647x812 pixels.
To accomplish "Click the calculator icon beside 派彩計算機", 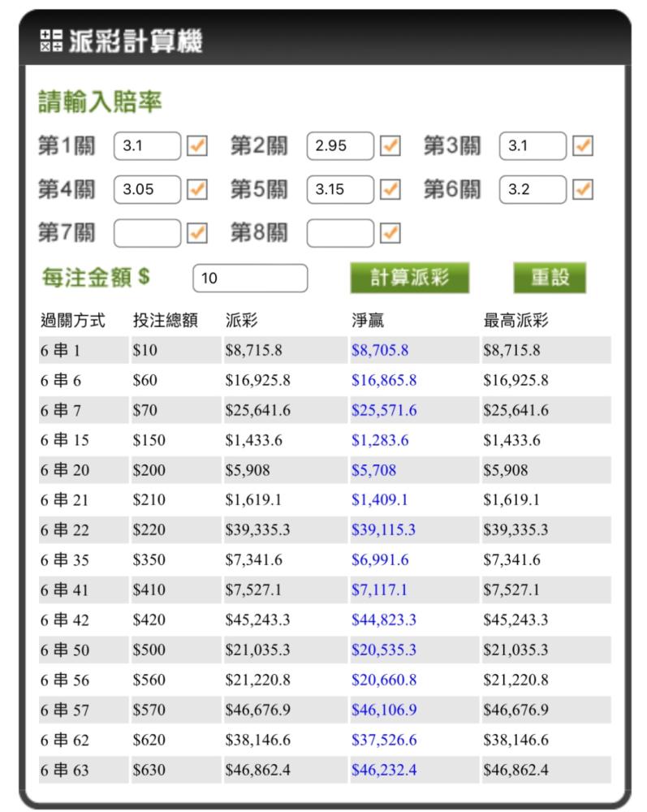I will (51, 41).
